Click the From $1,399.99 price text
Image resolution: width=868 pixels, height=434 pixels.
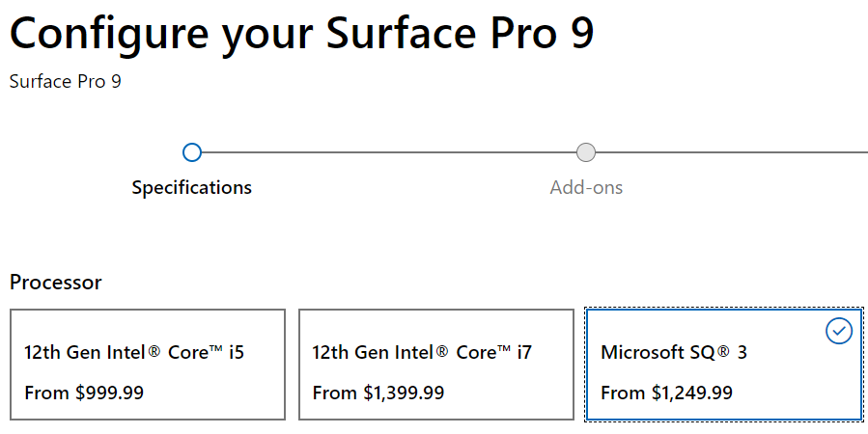[x=378, y=393]
